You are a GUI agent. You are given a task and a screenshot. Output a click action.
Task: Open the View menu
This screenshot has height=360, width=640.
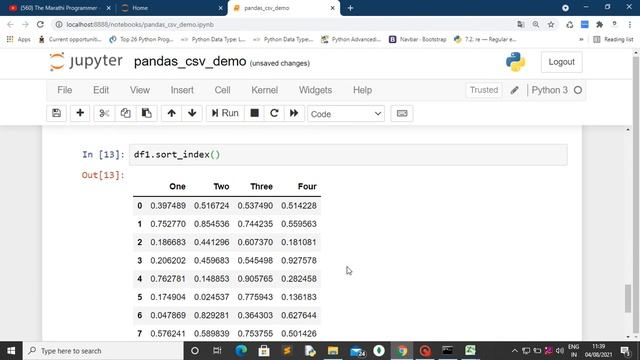coord(140,90)
